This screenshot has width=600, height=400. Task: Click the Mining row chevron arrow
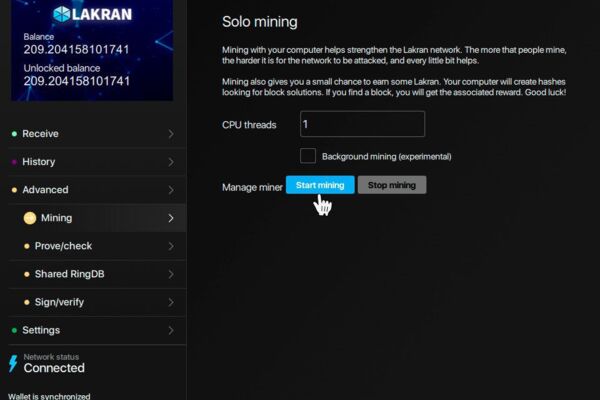(x=171, y=218)
